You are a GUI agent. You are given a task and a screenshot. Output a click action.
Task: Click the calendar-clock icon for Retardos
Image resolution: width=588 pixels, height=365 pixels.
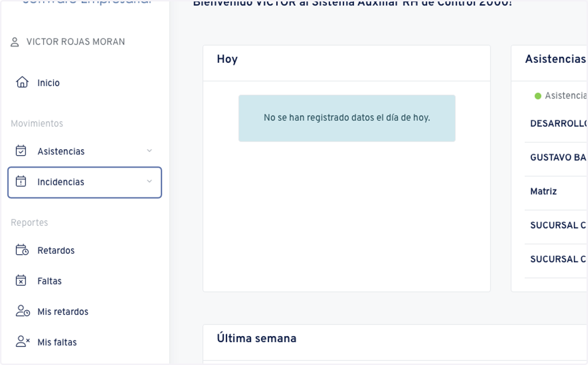[22, 250]
